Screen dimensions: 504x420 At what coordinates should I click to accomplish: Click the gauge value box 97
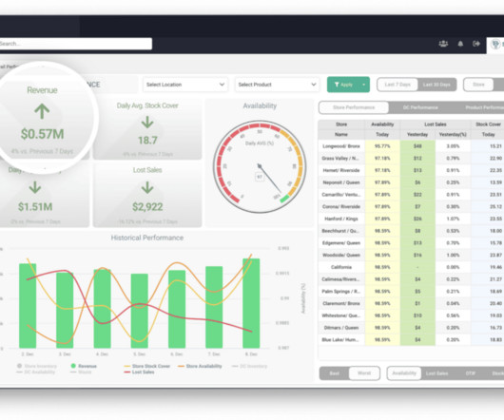(260, 177)
